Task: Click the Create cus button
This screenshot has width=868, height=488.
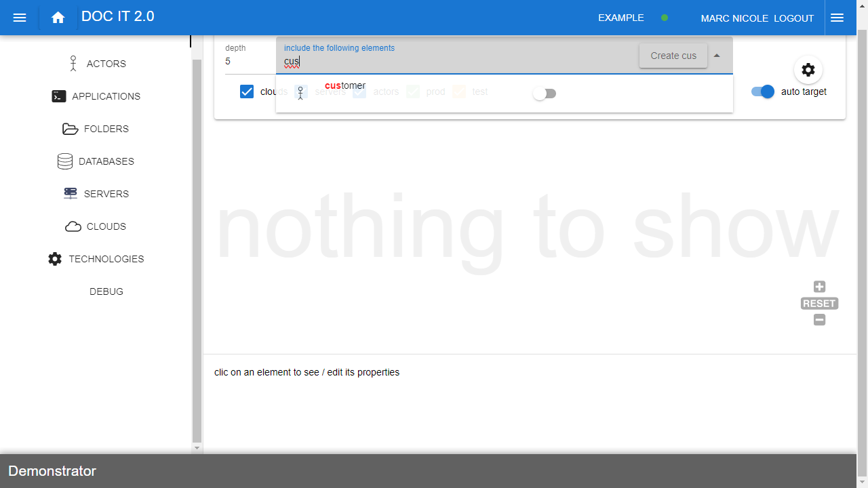Action: (673, 56)
